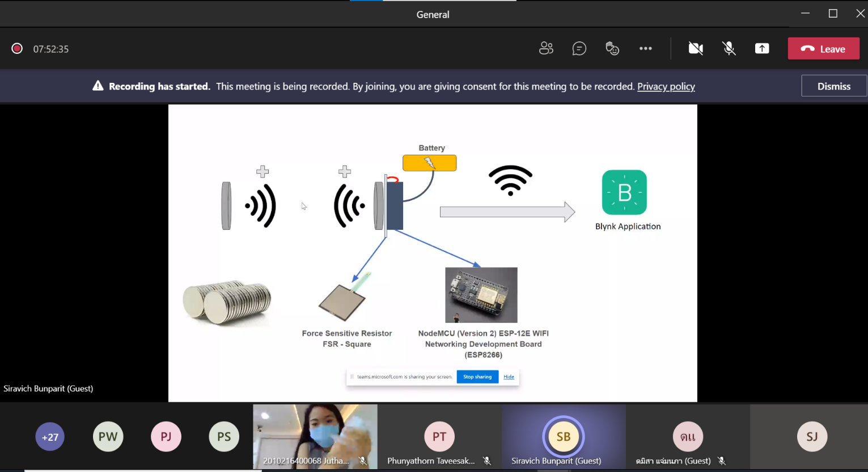
Task: Open raise hand and reactions
Action: click(x=612, y=49)
